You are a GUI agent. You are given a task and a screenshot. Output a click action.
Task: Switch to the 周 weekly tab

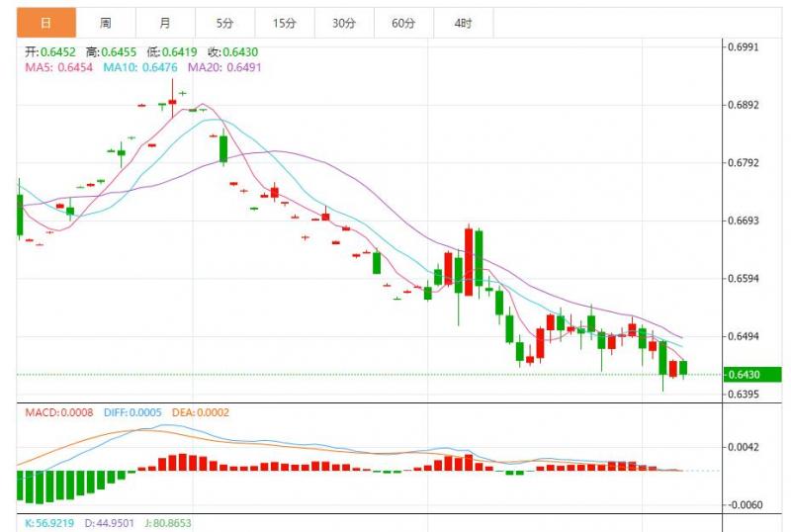(106, 23)
